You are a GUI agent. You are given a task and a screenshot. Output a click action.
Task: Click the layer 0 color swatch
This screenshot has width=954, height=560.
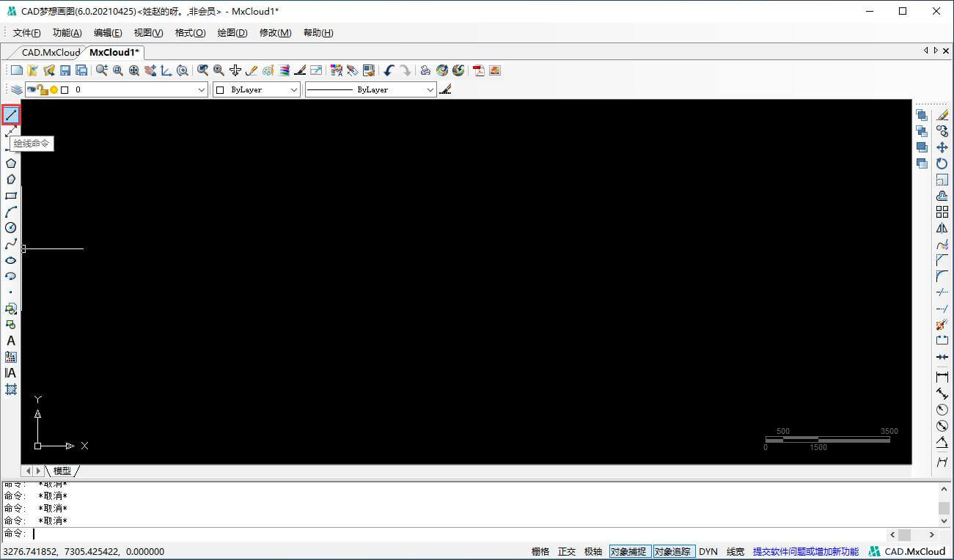(x=65, y=90)
